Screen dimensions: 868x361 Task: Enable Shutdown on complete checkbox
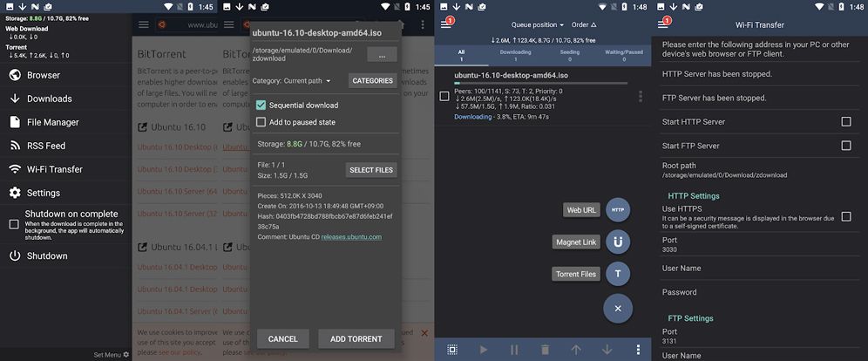(x=14, y=224)
